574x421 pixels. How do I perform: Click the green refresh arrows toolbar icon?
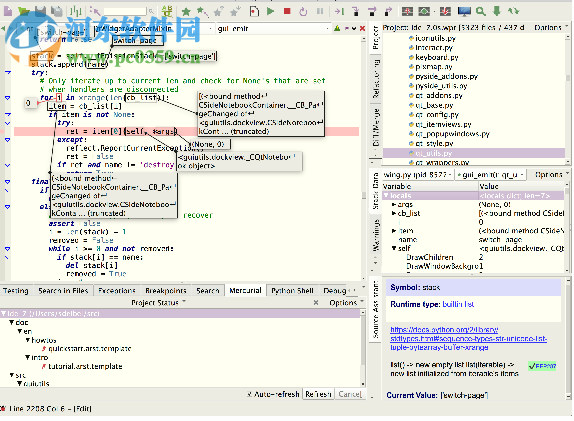514,11
